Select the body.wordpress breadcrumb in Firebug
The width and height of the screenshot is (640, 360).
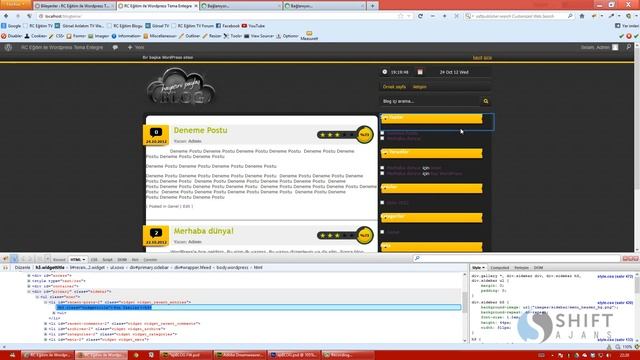pos(232,268)
